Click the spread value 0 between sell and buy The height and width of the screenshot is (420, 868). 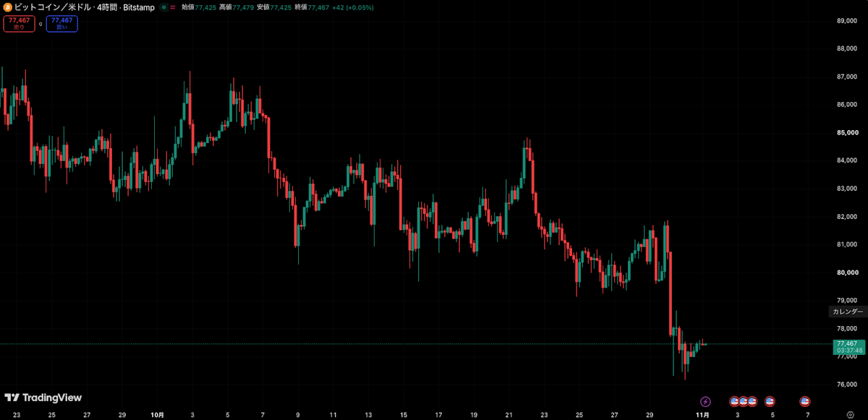[40, 24]
